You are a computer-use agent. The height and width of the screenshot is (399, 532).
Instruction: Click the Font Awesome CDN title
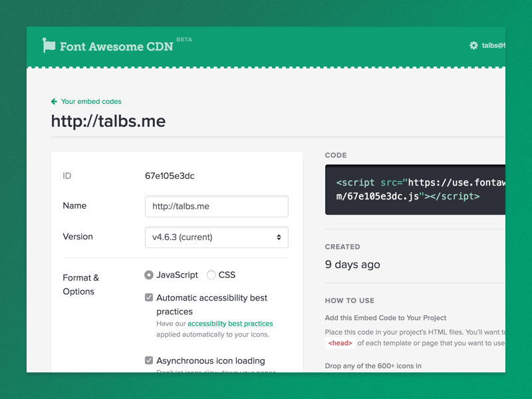(116, 47)
